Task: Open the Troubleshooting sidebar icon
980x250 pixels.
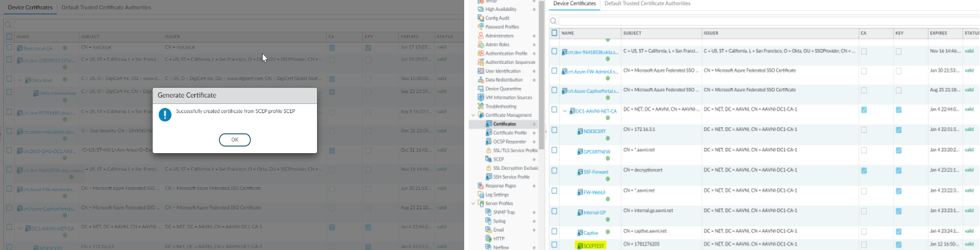Action: 480,106
